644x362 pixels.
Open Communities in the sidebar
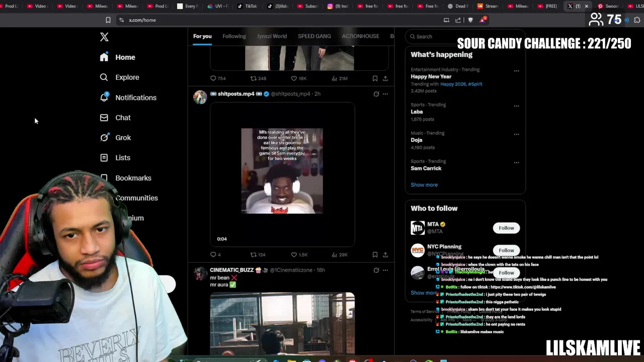[x=136, y=198]
